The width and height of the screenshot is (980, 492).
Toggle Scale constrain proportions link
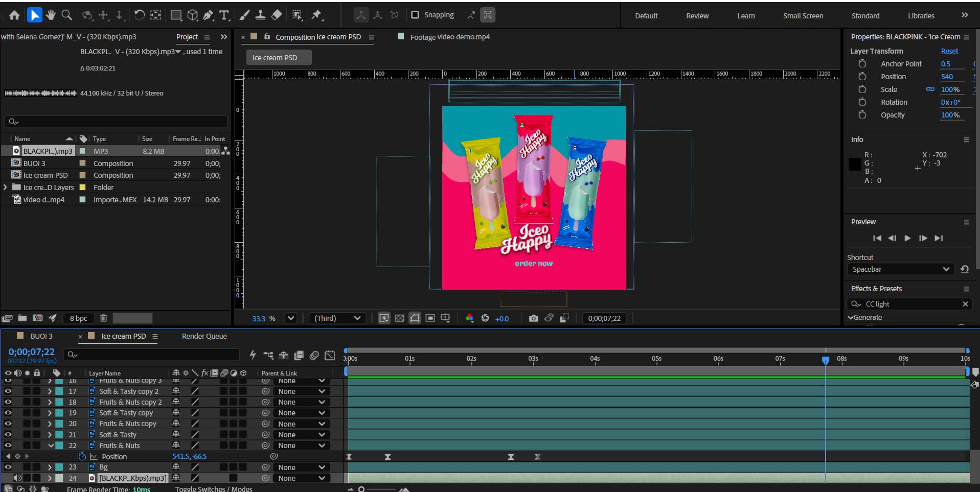930,89
